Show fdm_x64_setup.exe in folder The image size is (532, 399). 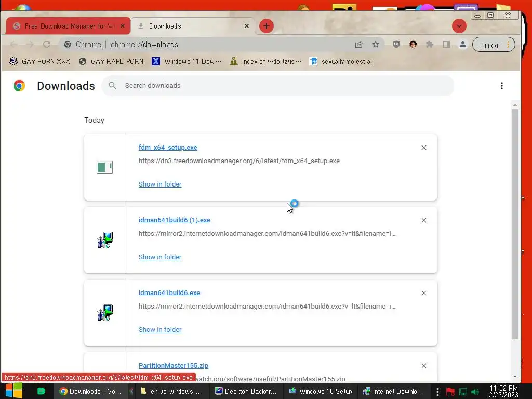[x=160, y=184]
